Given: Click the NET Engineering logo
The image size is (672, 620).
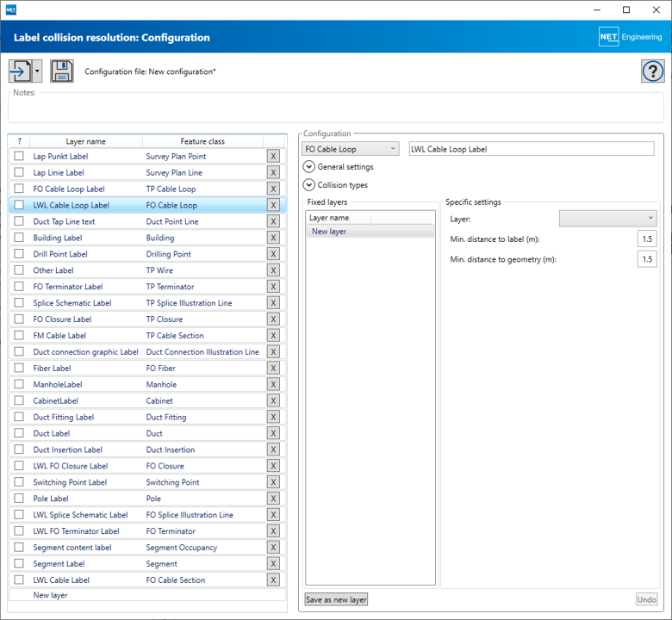Looking at the screenshot, I should click(x=631, y=37).
